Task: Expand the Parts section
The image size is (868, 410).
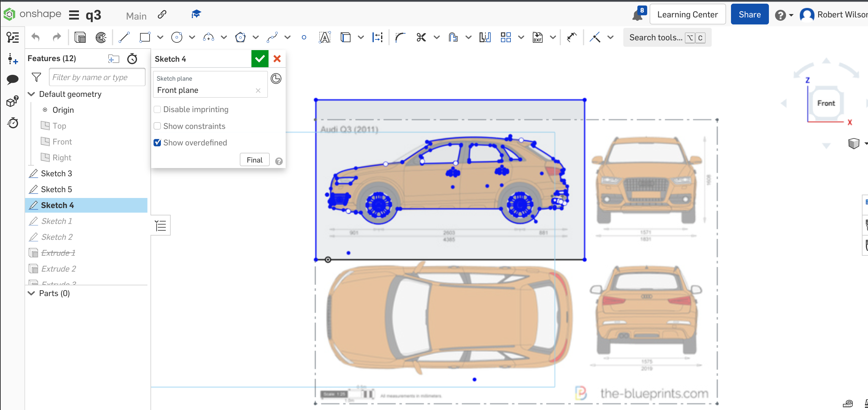Action: click(x=32, y=293)
